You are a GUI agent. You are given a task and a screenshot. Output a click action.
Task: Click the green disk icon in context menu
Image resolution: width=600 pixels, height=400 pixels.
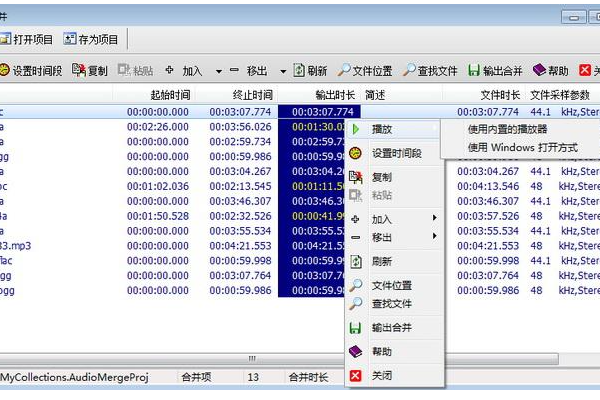coord(355,328)
